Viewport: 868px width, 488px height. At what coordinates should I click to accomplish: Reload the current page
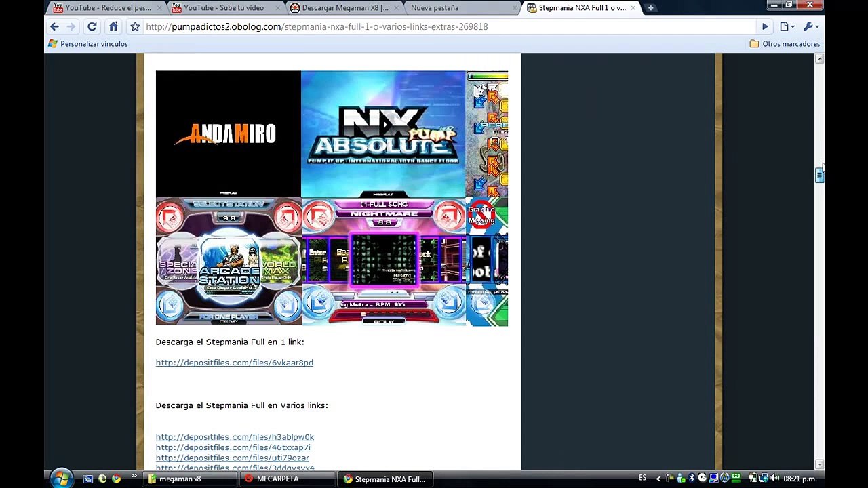(92, 26)
